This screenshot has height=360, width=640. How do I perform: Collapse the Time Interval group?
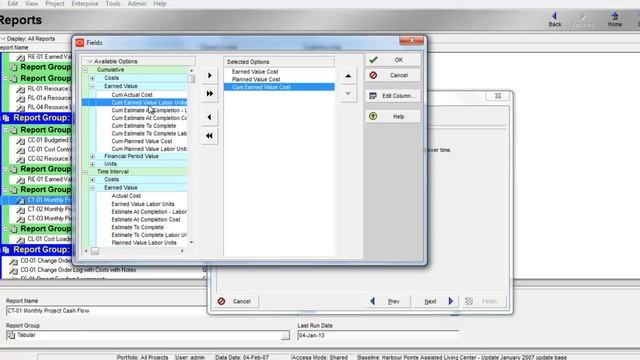85,172
